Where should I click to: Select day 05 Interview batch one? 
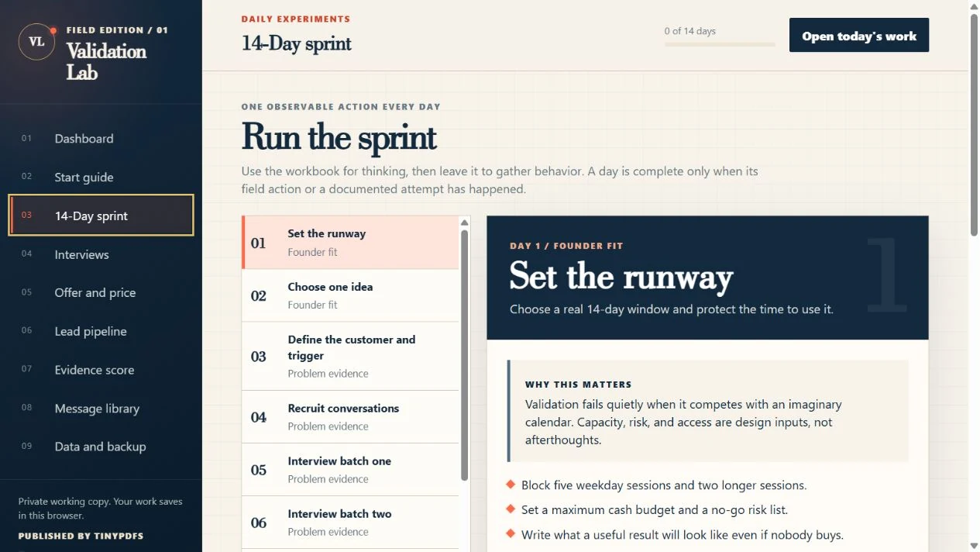click(x=350, y=470)
